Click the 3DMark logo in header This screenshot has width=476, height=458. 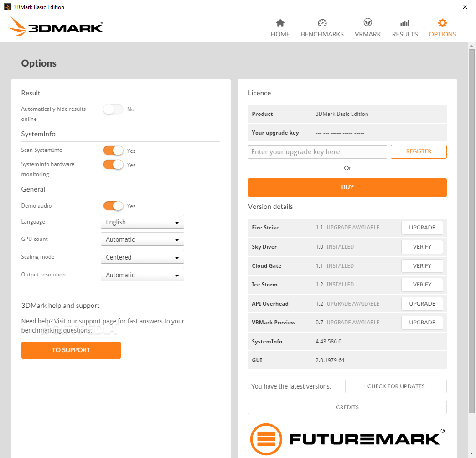56,27
